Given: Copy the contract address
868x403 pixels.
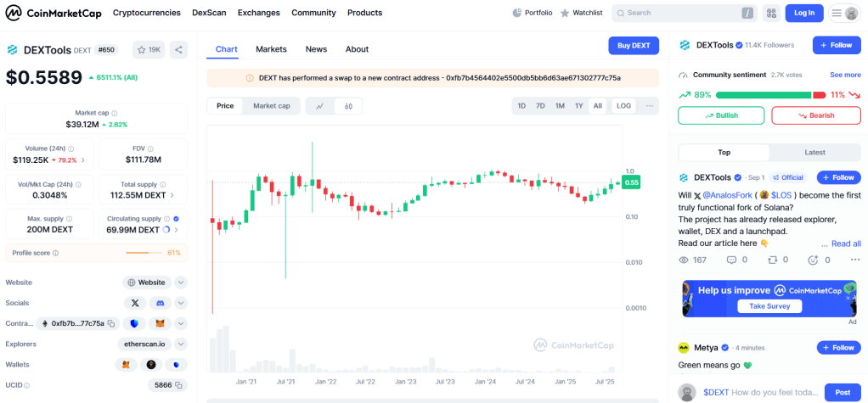Looking at the screenshot, I should (110, 323).
